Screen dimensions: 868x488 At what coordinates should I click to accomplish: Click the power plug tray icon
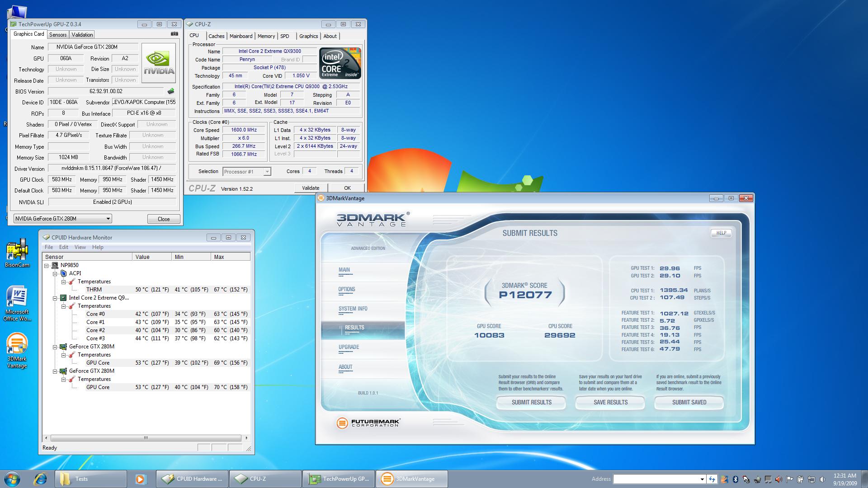[801, 479]
